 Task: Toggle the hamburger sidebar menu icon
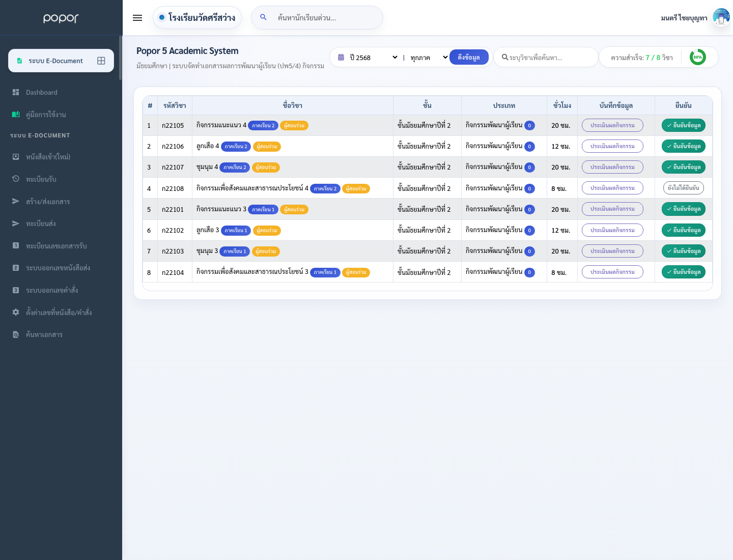137,18
